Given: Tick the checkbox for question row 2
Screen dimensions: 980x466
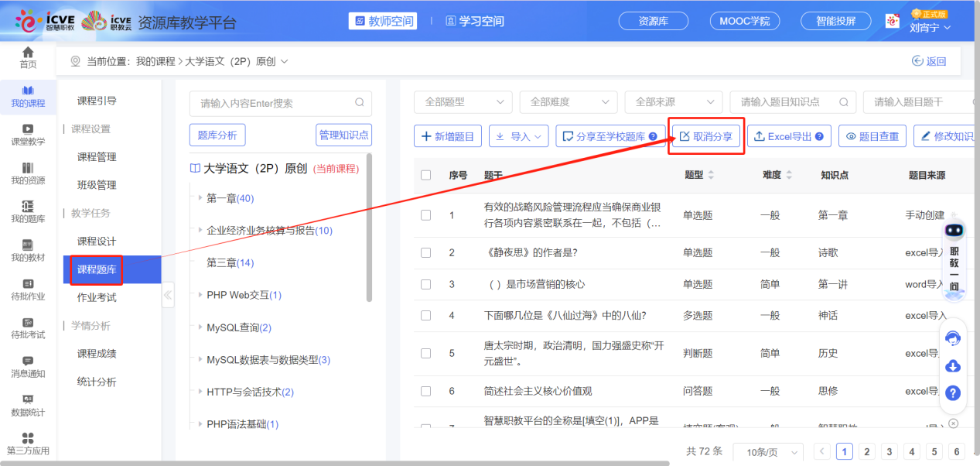Looking at the screenshot, I should pyautogui.click(x=425, y=252).
